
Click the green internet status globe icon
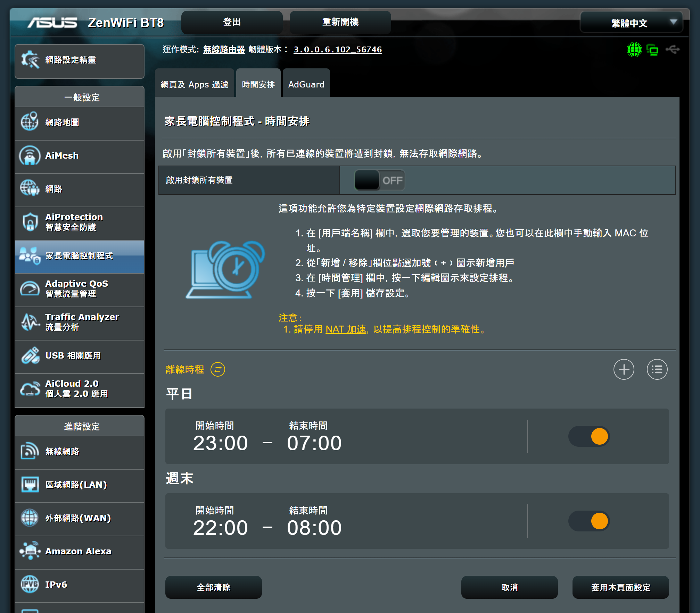[x=634, y=50]
